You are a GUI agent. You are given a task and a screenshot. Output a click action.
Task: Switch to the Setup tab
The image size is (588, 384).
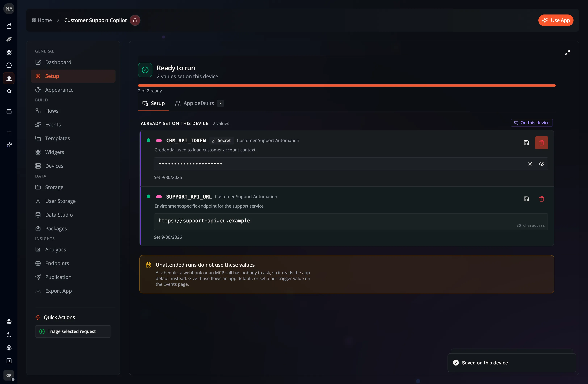pos(153,103)
